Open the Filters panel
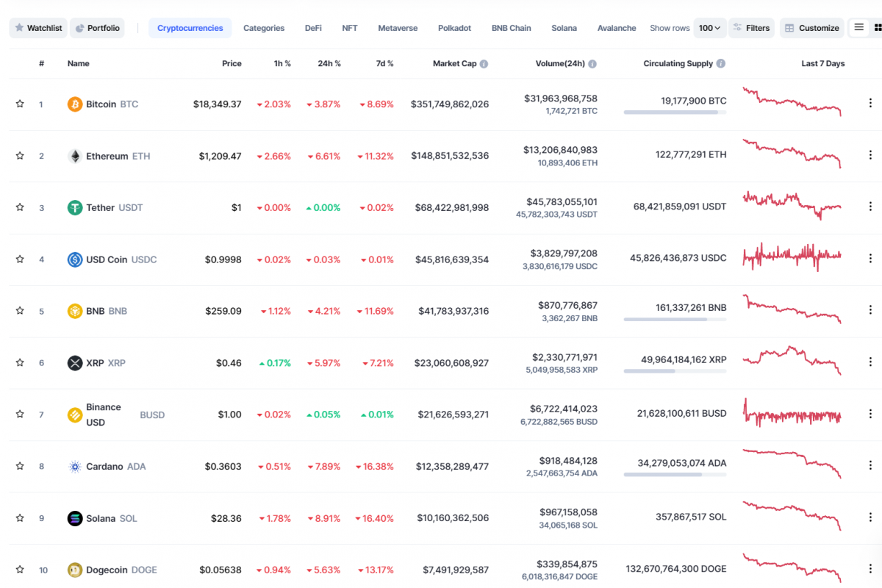 coord(751,28)
